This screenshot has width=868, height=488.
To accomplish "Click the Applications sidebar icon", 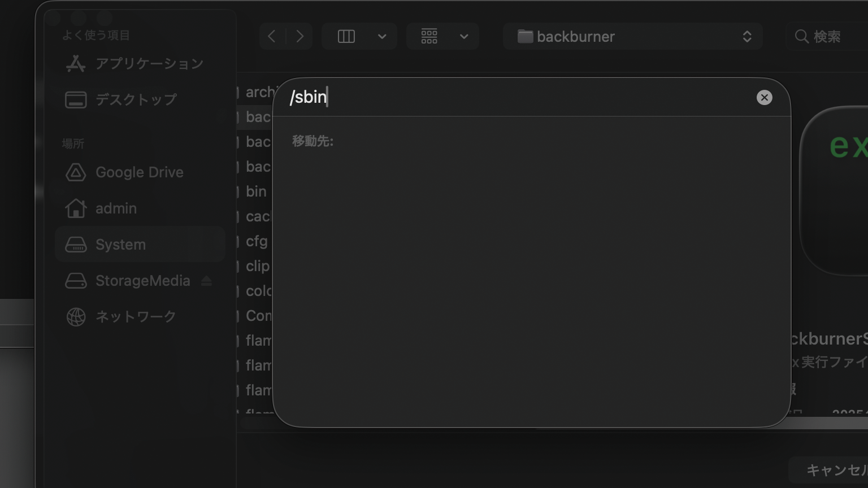I will (76, 64).
